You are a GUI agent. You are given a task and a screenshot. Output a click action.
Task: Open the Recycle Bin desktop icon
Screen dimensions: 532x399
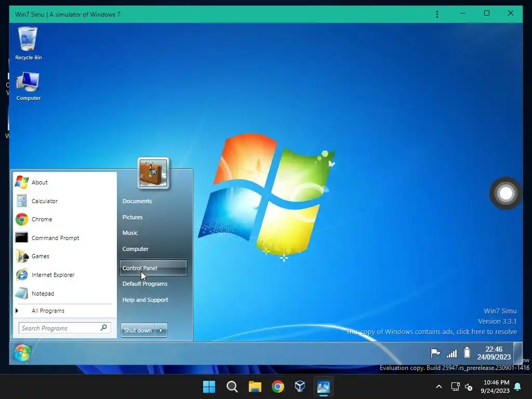pyautogui.click(x=28, y=43)
